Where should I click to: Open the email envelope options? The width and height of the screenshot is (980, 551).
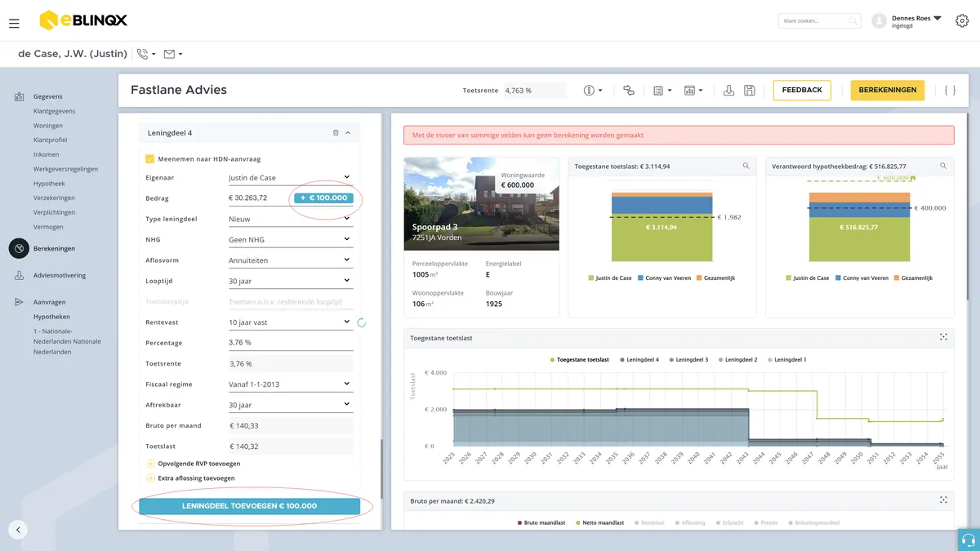click(x=172, y=54)
